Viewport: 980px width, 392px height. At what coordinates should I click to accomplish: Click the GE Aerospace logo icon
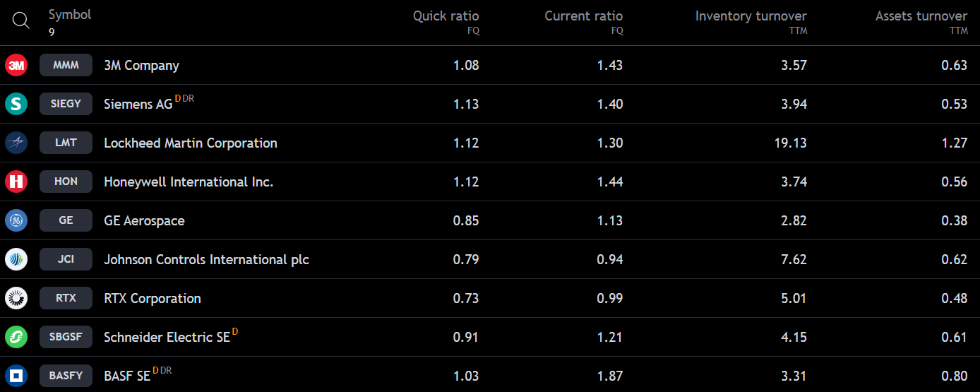(x=16, y=221)
